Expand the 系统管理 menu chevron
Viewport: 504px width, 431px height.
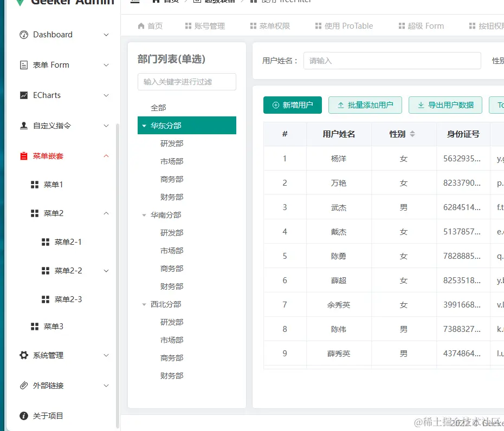(106, 355)
